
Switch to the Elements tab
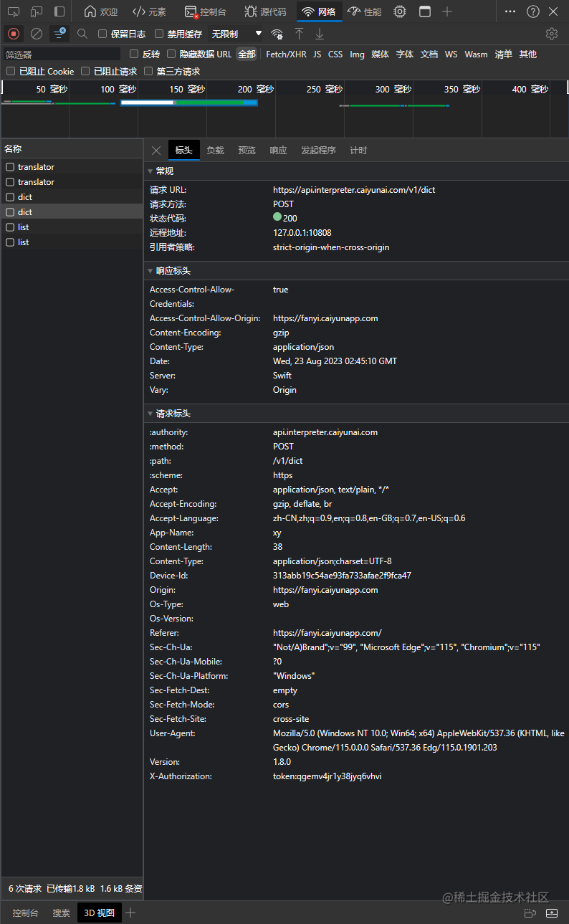(x=149, y=11)
